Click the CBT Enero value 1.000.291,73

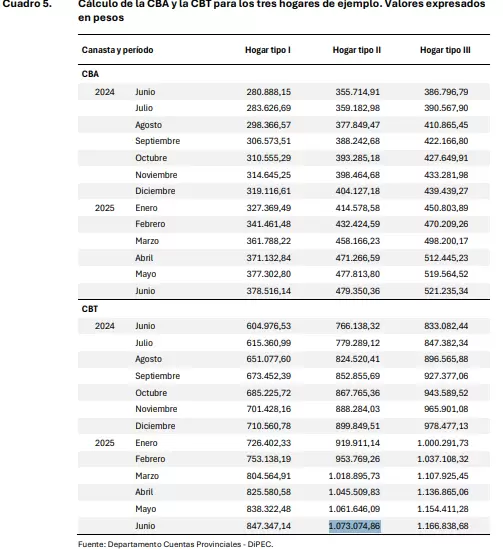(x=443, y=443)
